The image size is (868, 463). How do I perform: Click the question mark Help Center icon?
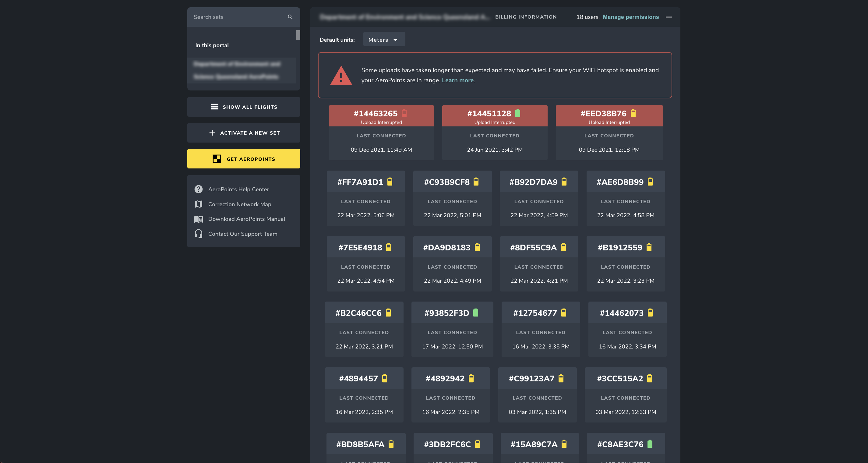point(199,189)
